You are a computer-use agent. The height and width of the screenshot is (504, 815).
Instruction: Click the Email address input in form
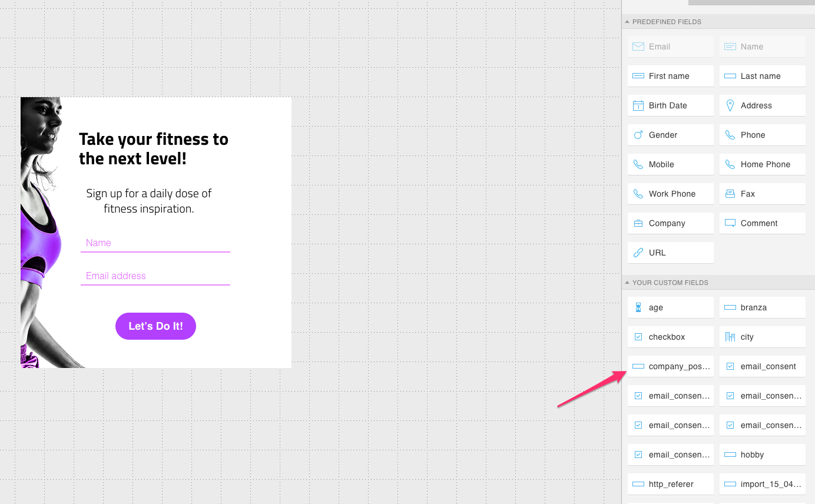click(x=155, y=276)
